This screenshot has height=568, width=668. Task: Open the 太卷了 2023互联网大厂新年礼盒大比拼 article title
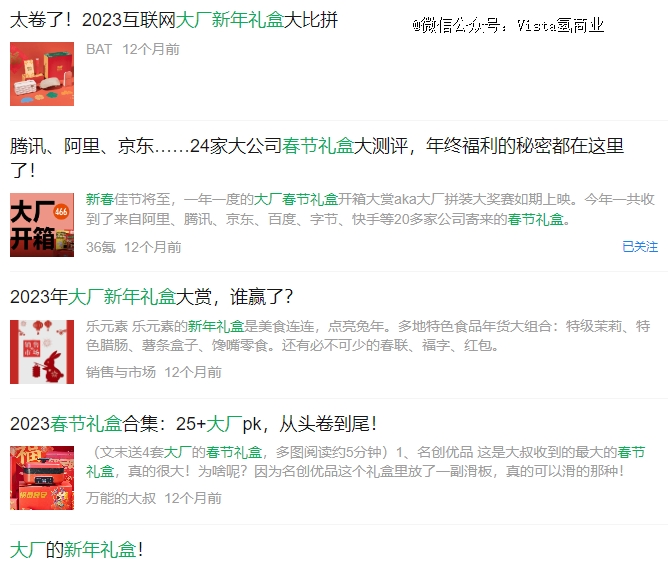pos(174,20)
